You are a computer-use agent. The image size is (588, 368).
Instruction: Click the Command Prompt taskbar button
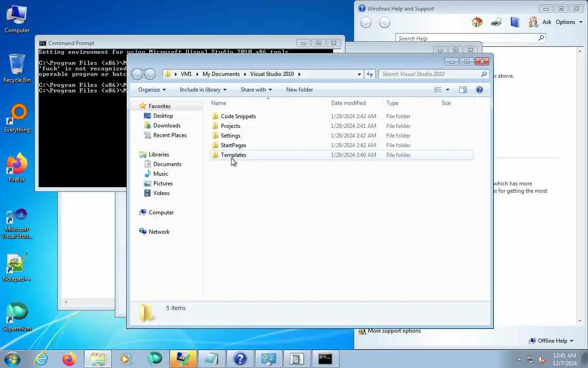(x=325, y=359)
